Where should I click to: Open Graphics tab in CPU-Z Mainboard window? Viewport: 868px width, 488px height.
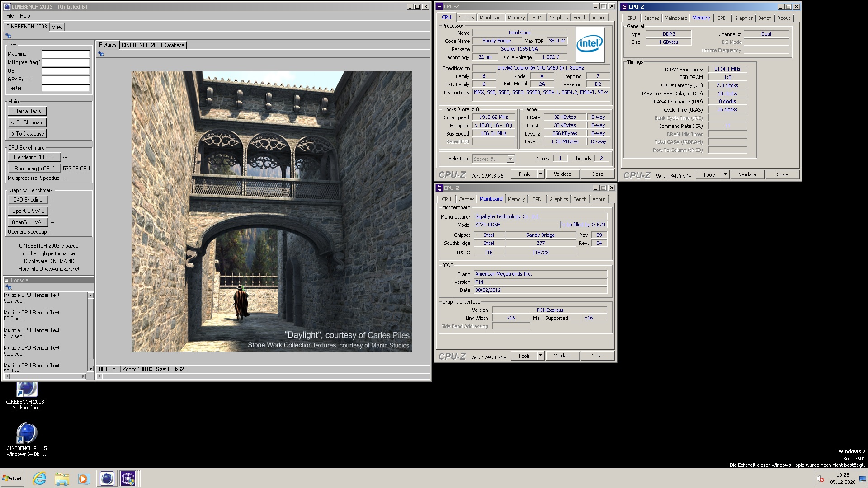pyautogui.click(x=558, y=199)
